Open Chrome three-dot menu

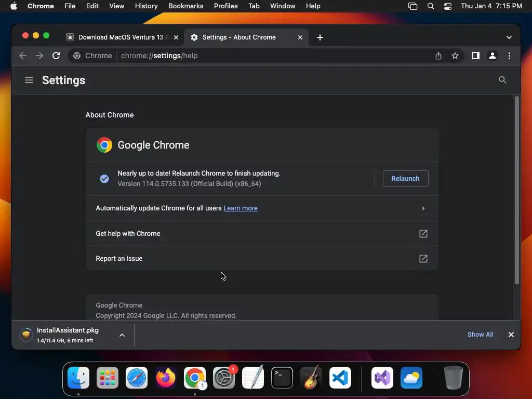click(509, 56)
